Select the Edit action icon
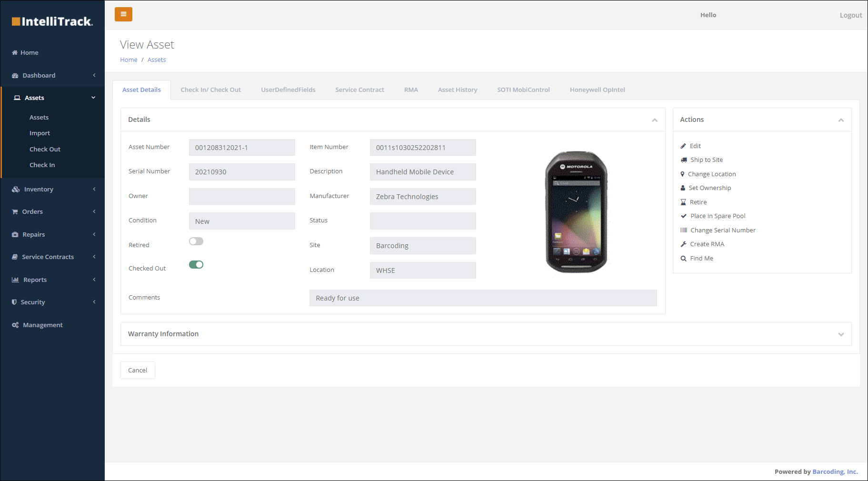Image resolution: width=868 pixels, height=481 pixels. 684,146
